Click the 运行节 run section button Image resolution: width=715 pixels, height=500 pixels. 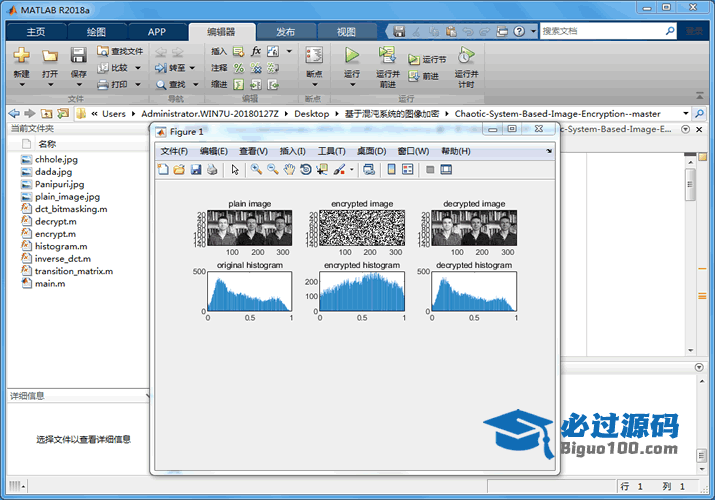[x=427, y=59]
